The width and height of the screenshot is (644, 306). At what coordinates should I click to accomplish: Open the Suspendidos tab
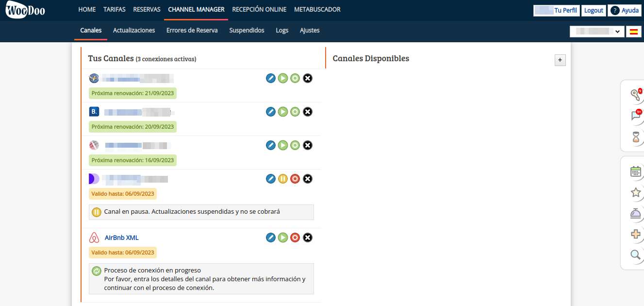pyautogui.click(x=247, y=31)
